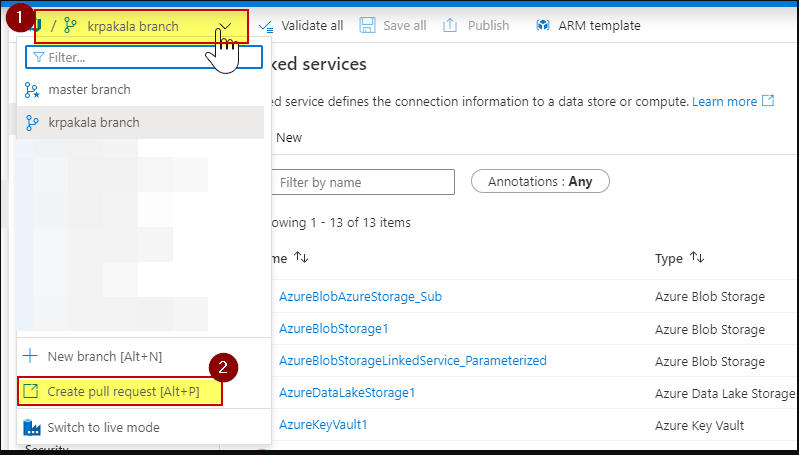
Task: Open the krpakala branch dropdown
Action: tap(141, 26)
